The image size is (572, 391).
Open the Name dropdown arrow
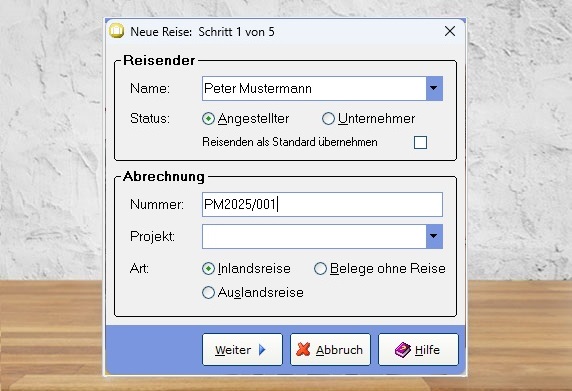[x=434, y=88]
